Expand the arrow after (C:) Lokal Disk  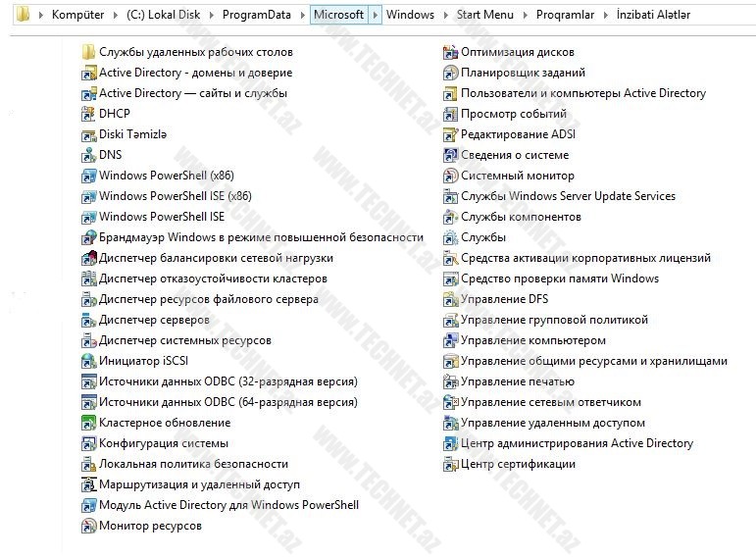tap(211, 15)
